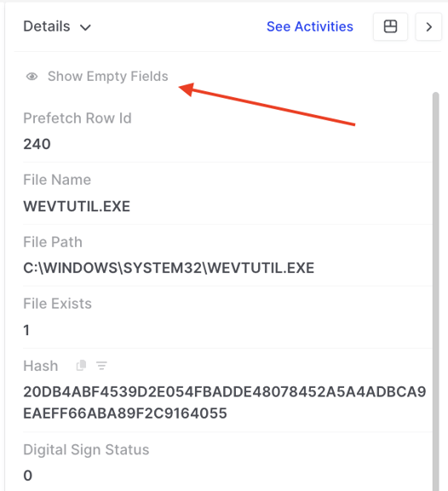Screen dimensions: 448x491
Task: Click the Hash field label
Action: 41,366
